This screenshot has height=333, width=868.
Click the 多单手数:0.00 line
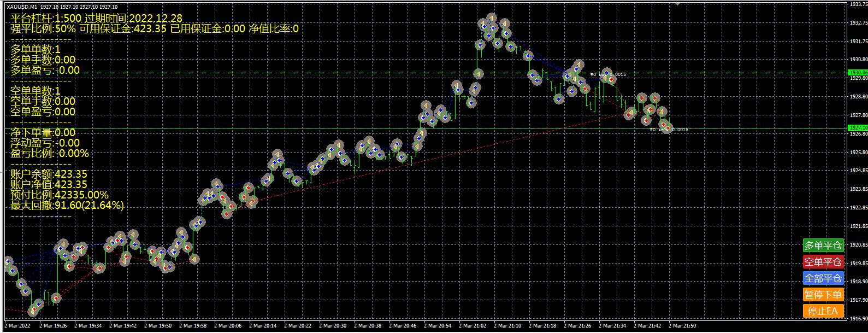click(43, 60)
